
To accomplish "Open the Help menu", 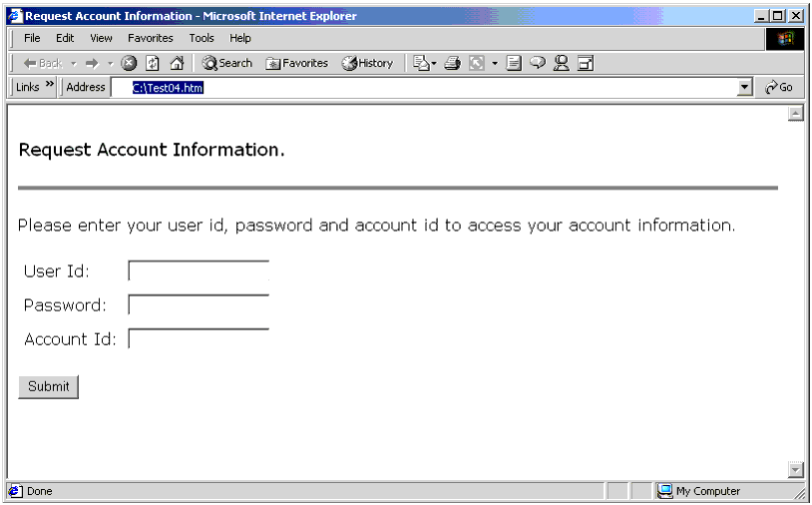I will (240, 38).
